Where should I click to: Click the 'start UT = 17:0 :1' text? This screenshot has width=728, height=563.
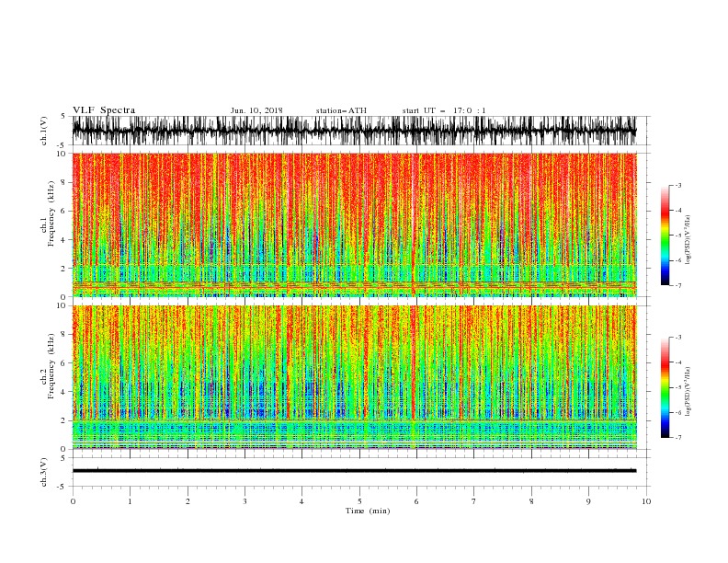[x=444, y=110]
